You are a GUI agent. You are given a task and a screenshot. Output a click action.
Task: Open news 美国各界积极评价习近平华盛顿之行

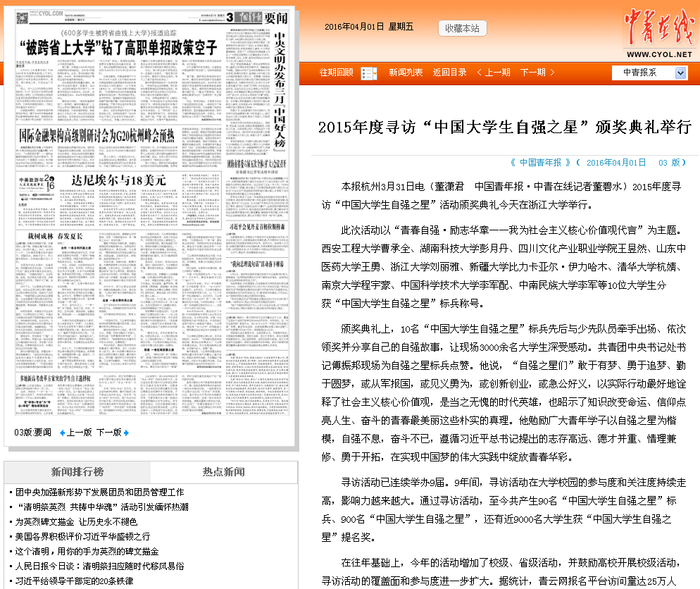(x=82, y=536)
